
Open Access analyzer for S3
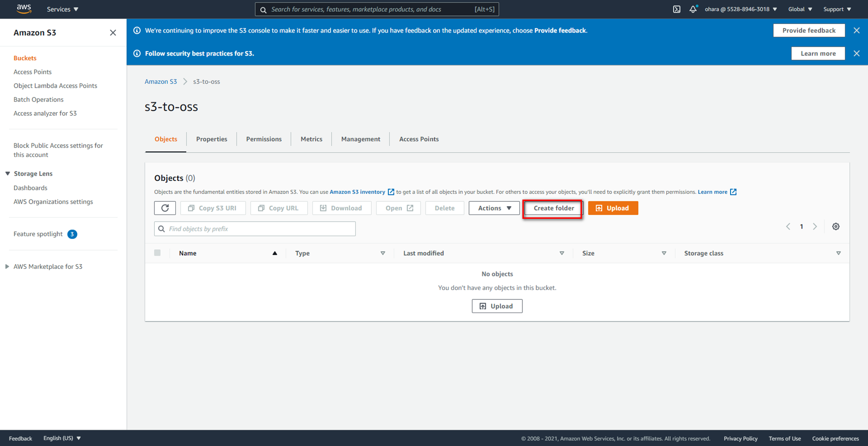45,113
